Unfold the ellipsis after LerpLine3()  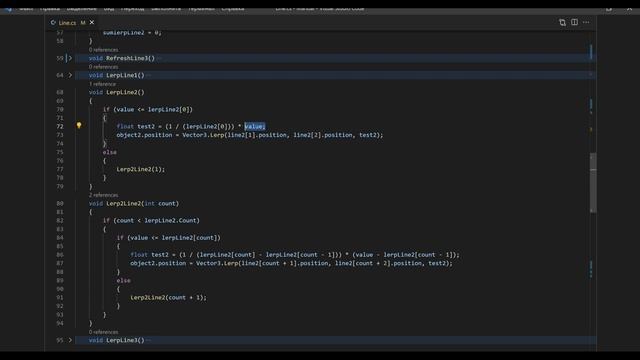point(149,340)
